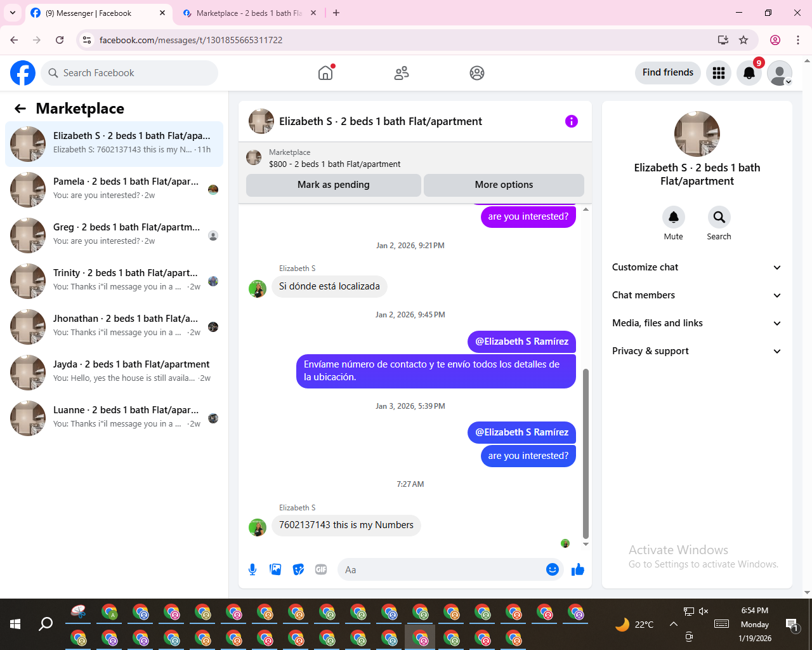Screen dimensions: 812x650
Task: Open the Facebook logo home link
Action: point(23,73)
